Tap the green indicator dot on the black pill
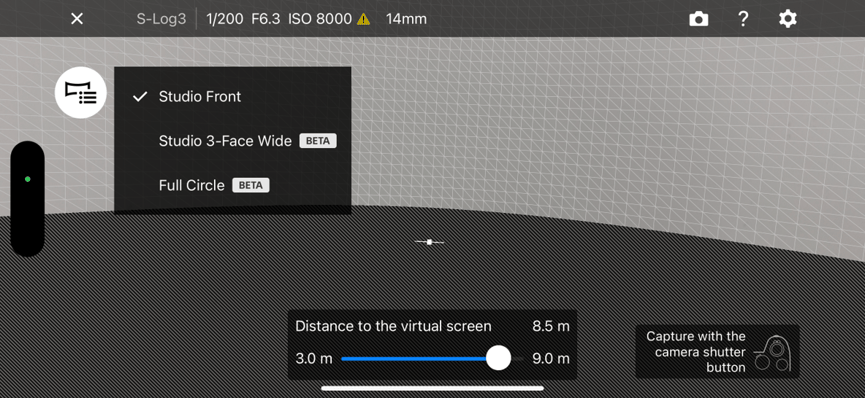 (x=28, y=179)
